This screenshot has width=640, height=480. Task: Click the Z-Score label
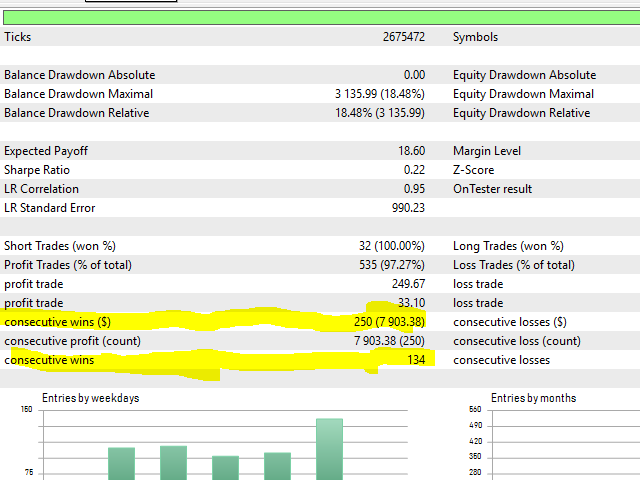click(475, 170)
